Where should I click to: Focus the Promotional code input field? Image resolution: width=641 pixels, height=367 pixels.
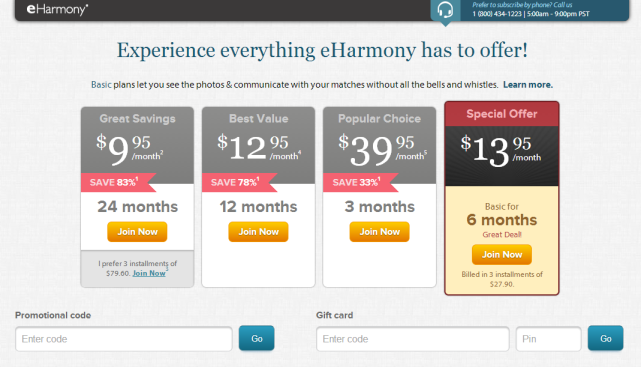pyautogui.click(x=124, y=339)
